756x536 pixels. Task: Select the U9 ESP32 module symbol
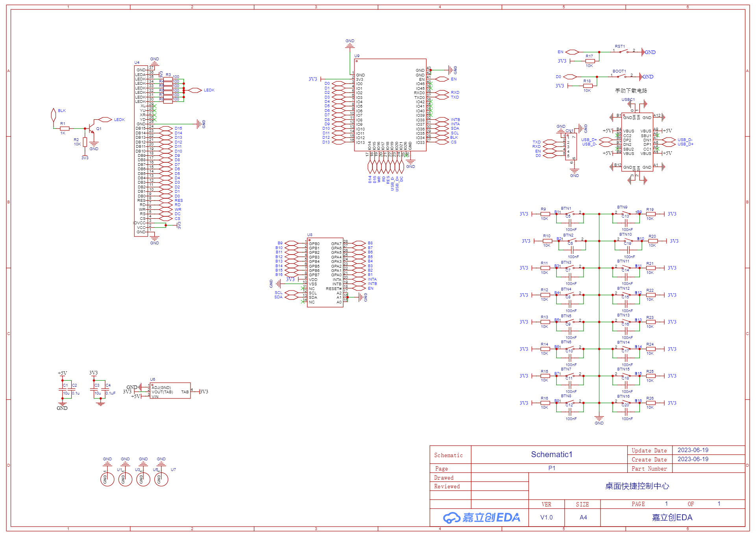390,105
